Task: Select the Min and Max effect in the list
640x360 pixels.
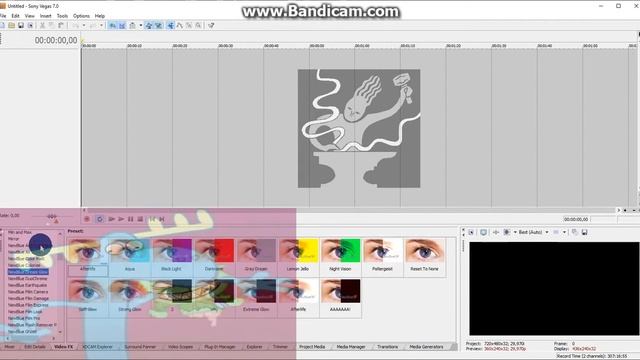Action: (x=20, y=232)
